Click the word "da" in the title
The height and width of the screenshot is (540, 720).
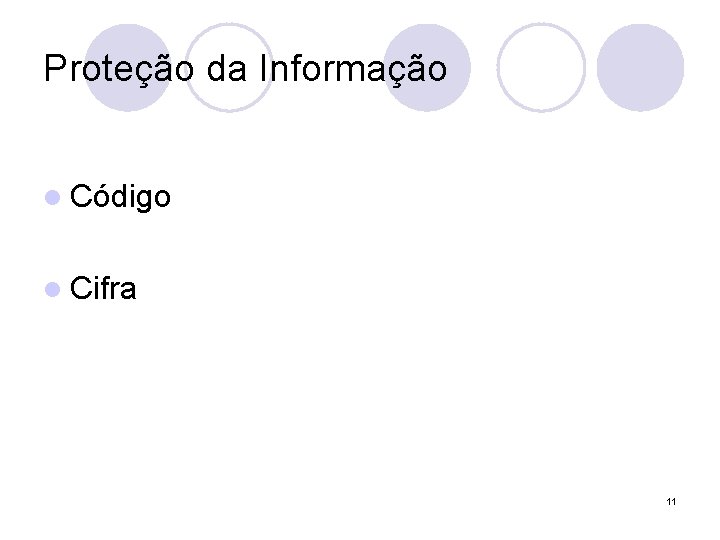point(228,69)
